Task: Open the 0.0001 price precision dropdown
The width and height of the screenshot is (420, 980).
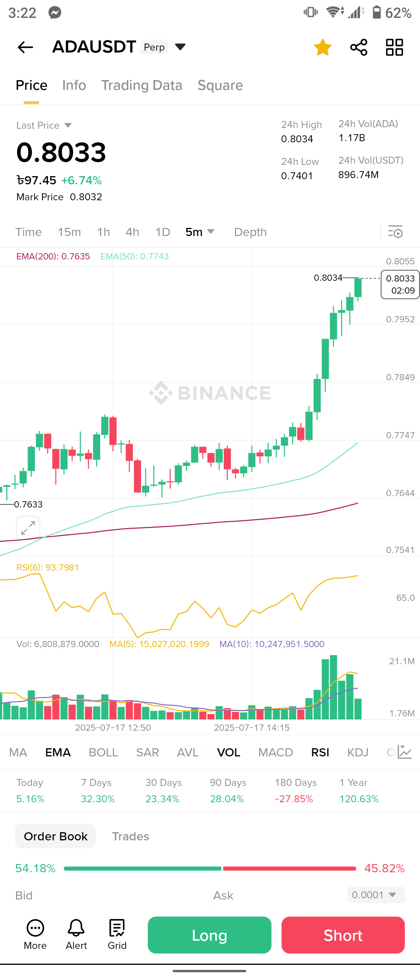Action: pyautogui.click(x=376, y=895)
